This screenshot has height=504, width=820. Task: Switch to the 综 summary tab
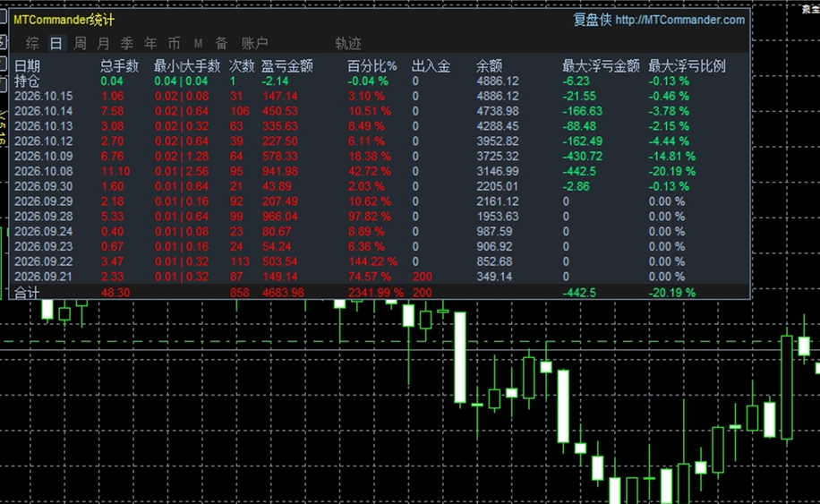point(32,43)
